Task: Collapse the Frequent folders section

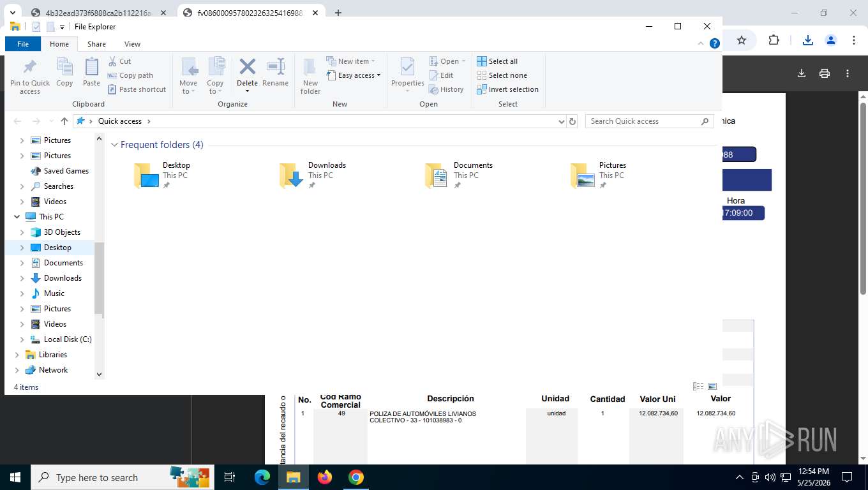Action: click(115, 145)
